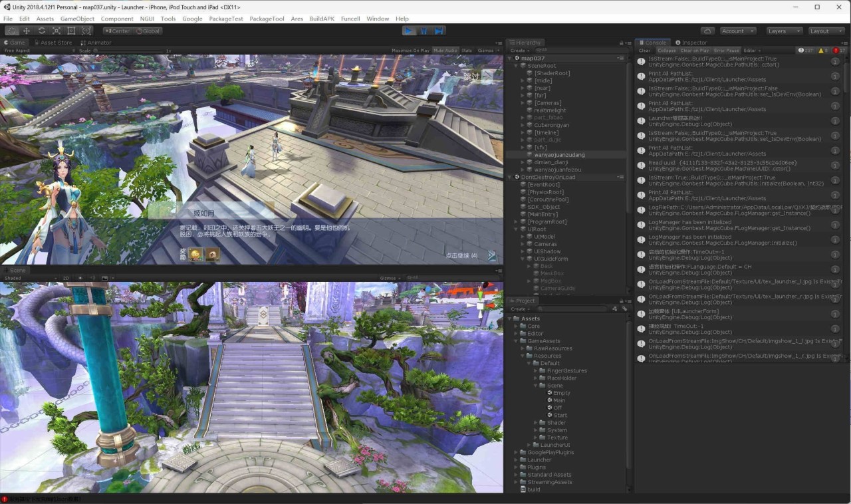Screen dimensions: 851x504
Task: Toggle Mute Audio in Game view
Action: point(445,51)
